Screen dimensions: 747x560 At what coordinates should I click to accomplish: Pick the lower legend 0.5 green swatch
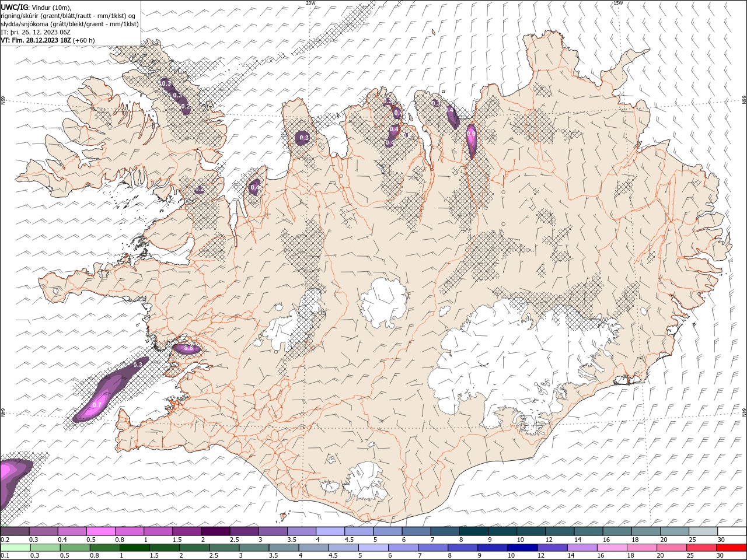[x=76, y=548]
